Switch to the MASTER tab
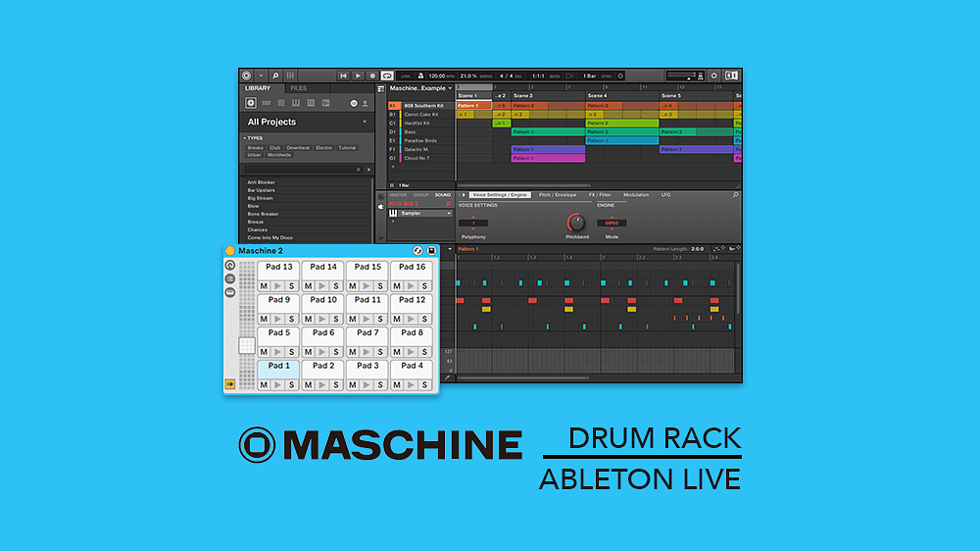This screenshot has width=980, height=551. click(398, 195)
